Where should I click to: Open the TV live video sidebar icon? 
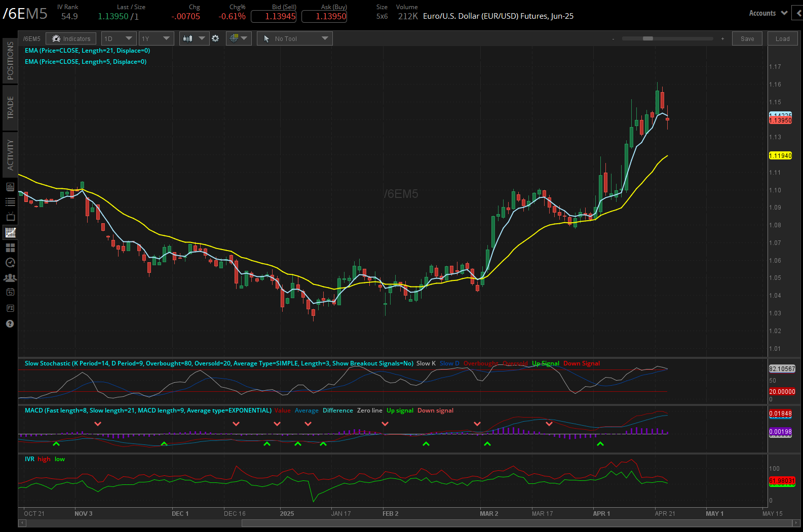pyautogui.click(x=10, y=217)
